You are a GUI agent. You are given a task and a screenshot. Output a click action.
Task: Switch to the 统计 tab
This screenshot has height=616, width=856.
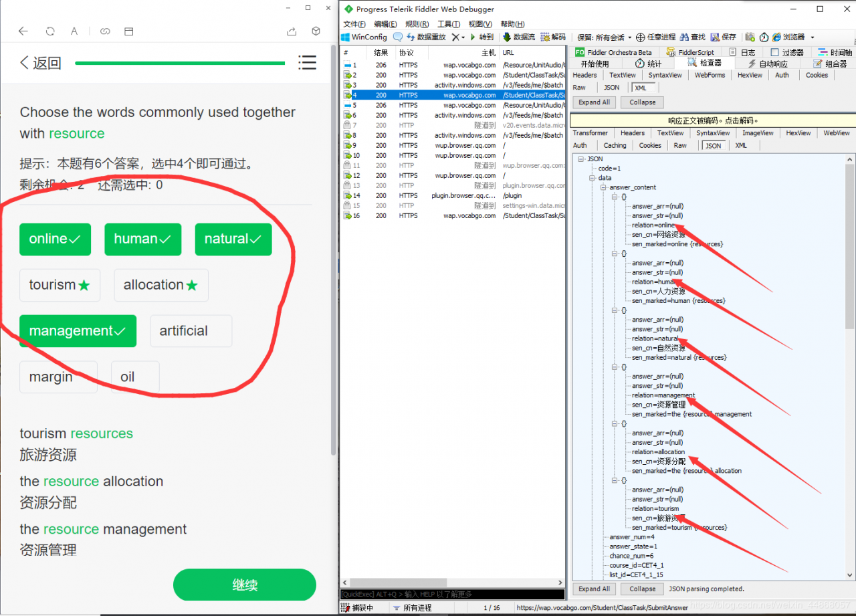pyautogui.click(x=648, y=64)
